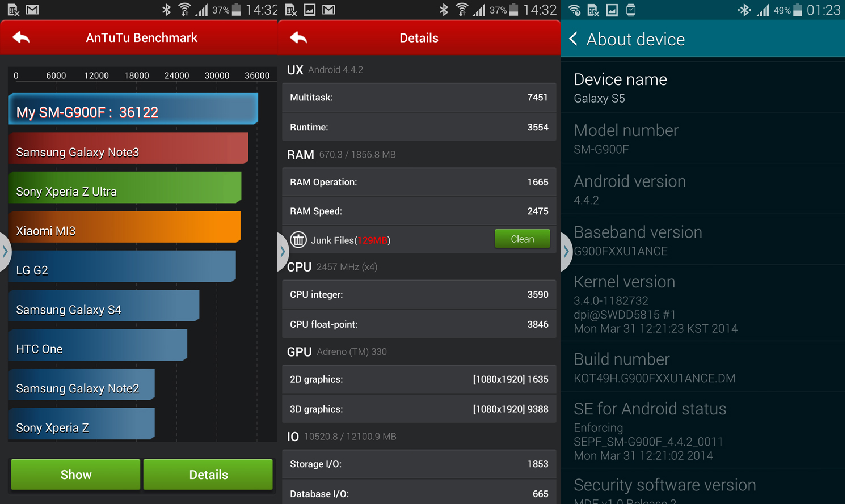Screen dimensions: 851x504
Task: Tap Wi-Fi notification icon on About device screen
Action: (575, 10)
